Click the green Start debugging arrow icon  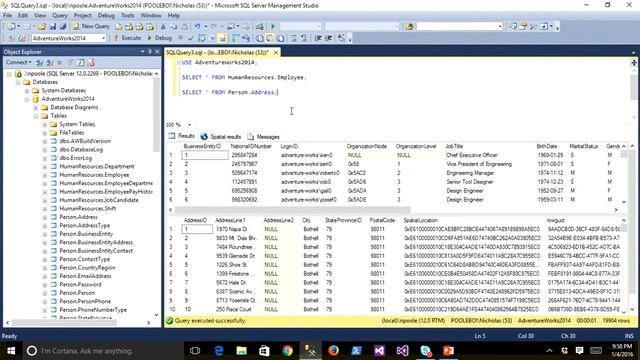(x=273, y=27)
